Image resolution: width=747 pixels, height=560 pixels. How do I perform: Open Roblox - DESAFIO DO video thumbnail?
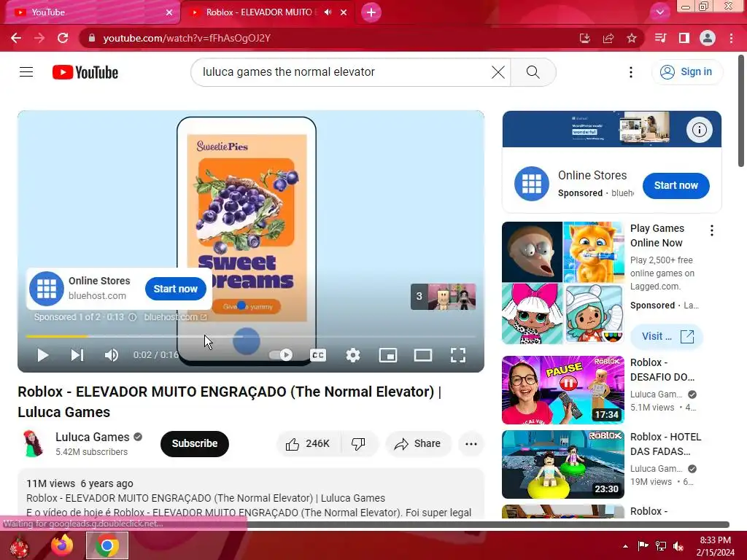562,390
